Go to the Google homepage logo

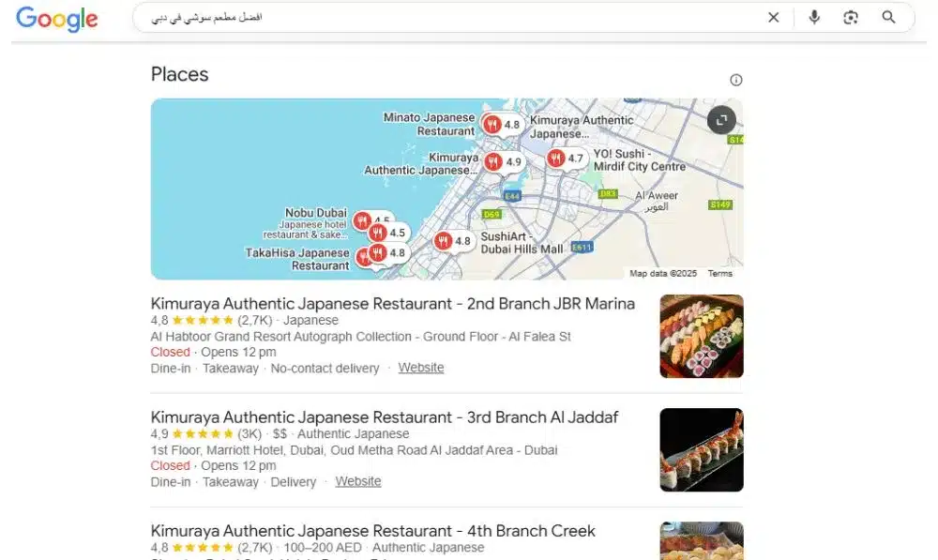click(x=57, y=19)
